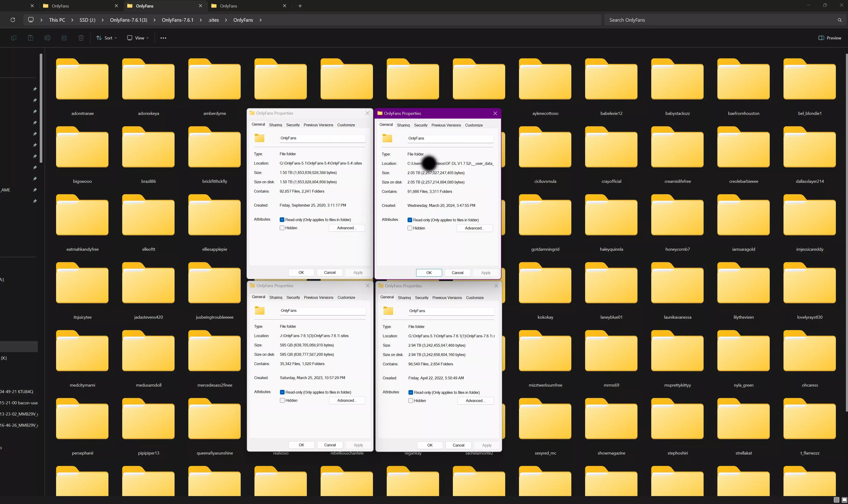Click the Paste toolbar icon
This screenshot has width=848, height=504.
[30, 38]
